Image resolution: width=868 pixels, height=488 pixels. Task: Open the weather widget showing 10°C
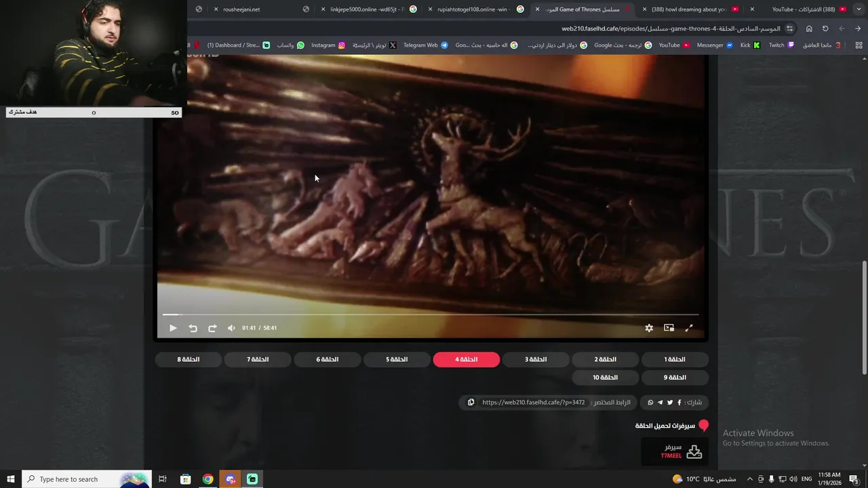(704, 479)
